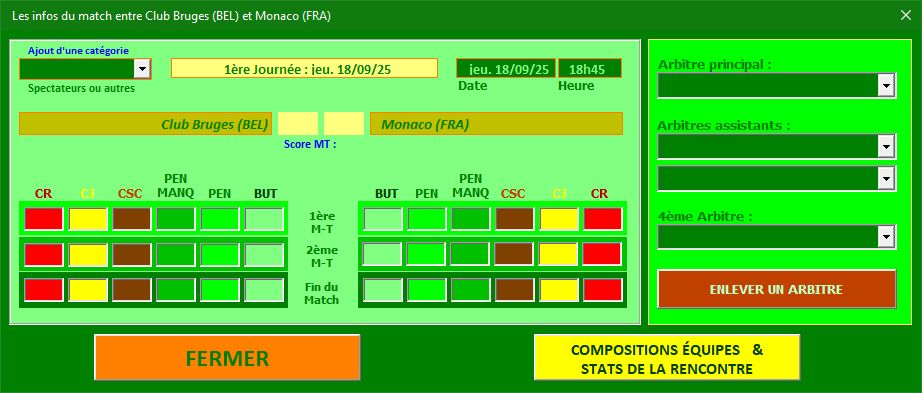Click the 18h45 Heure field
Screen dimensions: 922x393
590,69
